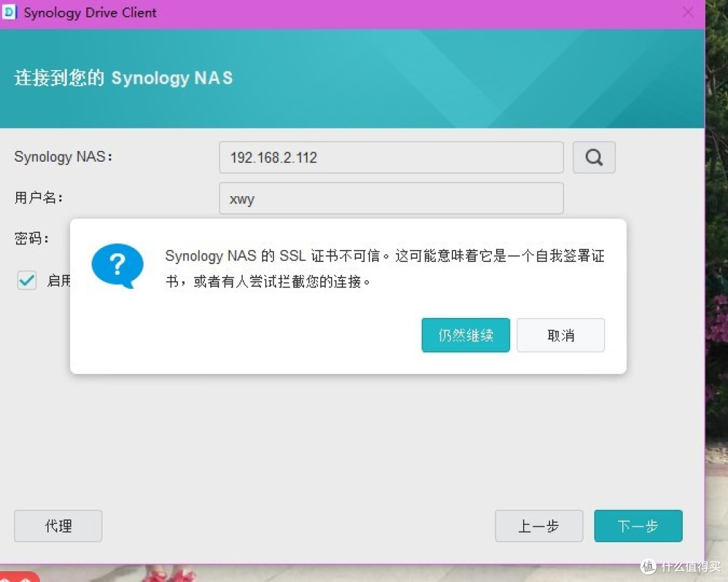
Task: Go back with the 上一步 button
Action: tap(539, 526)
